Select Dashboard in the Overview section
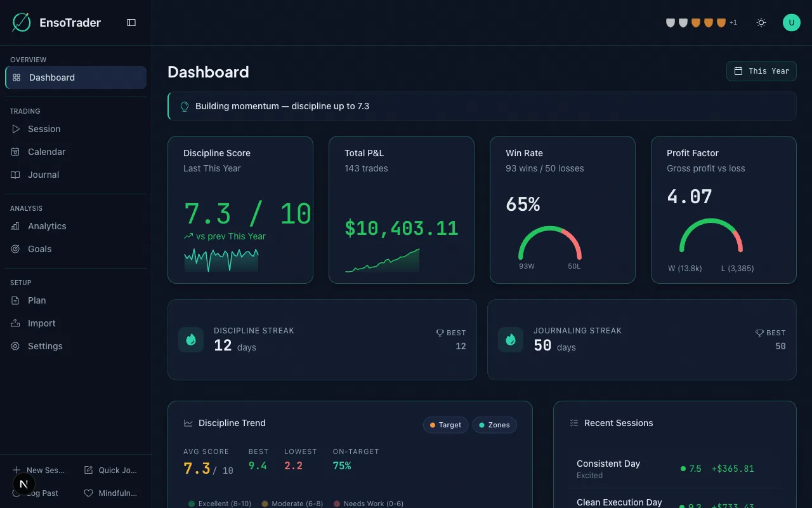Image resolution: width=812 pixels, height=508 pixels. click(51, 77)
